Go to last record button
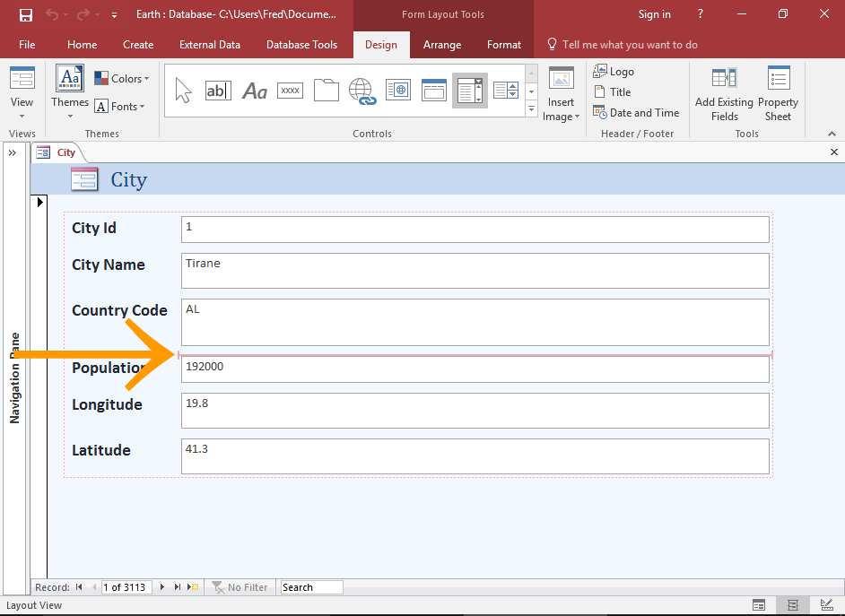Screen dimensions: 845x616 tap(178, 587)
